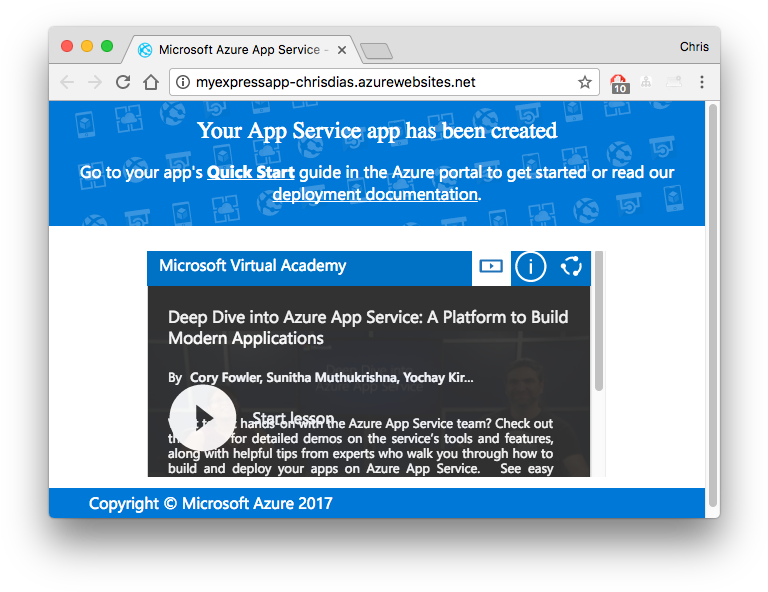View site information icon in the address bar

[183, 82]
